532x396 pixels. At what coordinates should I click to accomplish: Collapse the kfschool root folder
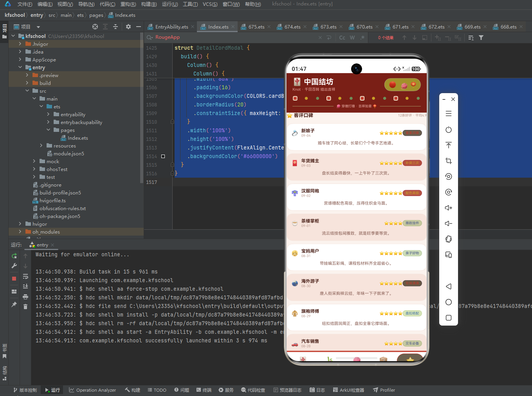pos(13,36)
